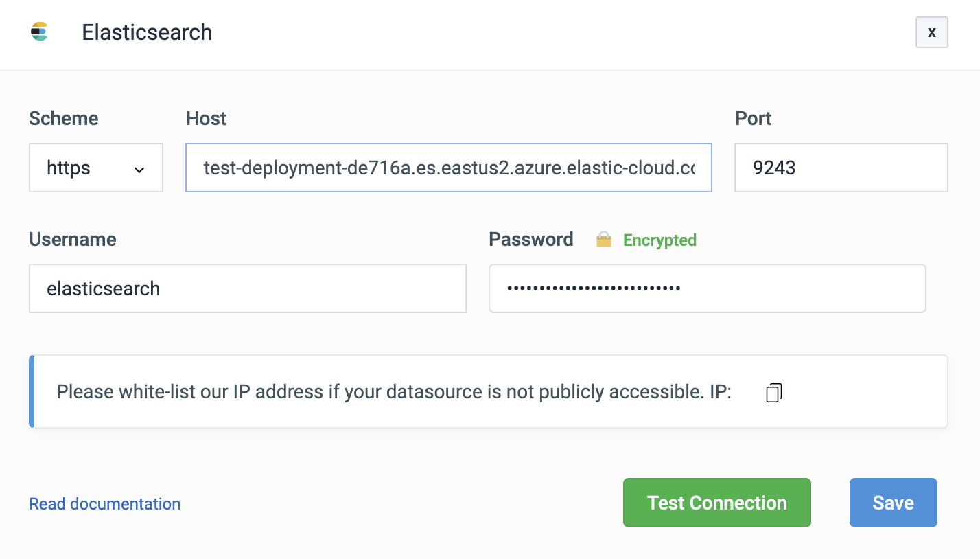Open the Read documentation link

(x=104, y=504)
